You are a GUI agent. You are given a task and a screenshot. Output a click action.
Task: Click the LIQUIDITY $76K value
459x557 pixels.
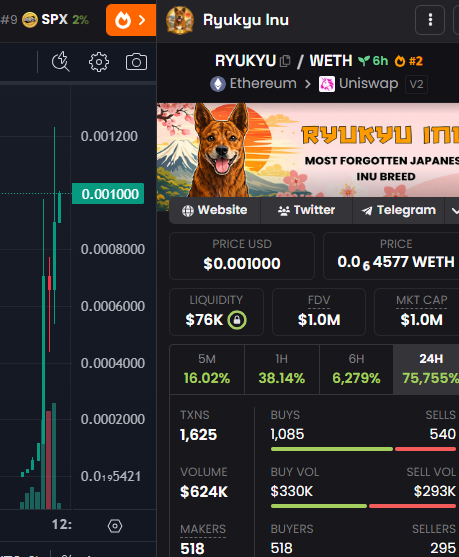[204, 320]
